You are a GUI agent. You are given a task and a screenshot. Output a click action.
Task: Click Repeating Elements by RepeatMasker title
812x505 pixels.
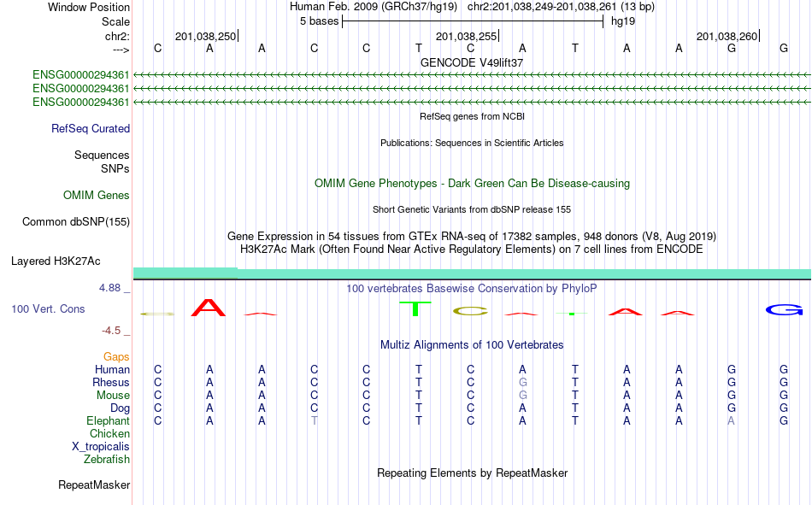(x=472, y=473)
